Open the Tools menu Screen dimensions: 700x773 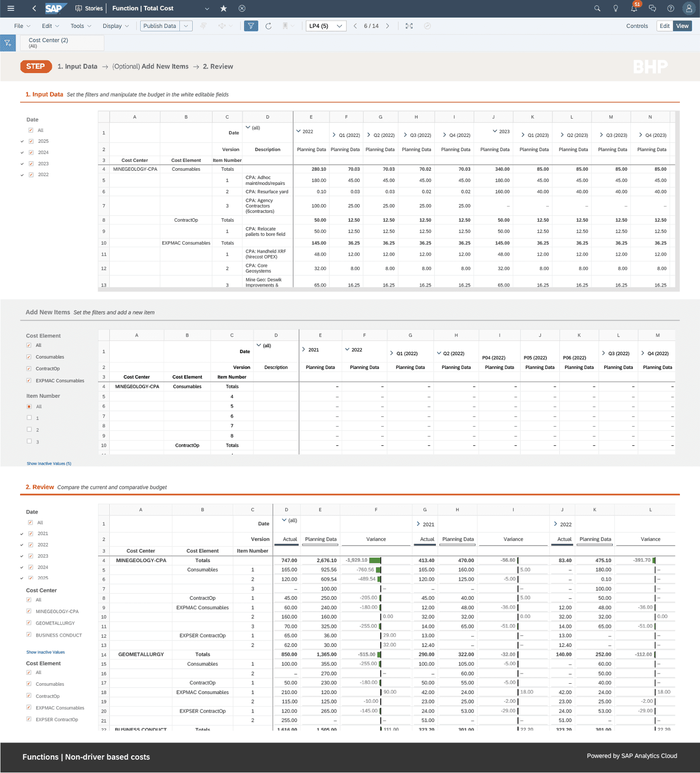click(x=80, y=26)
